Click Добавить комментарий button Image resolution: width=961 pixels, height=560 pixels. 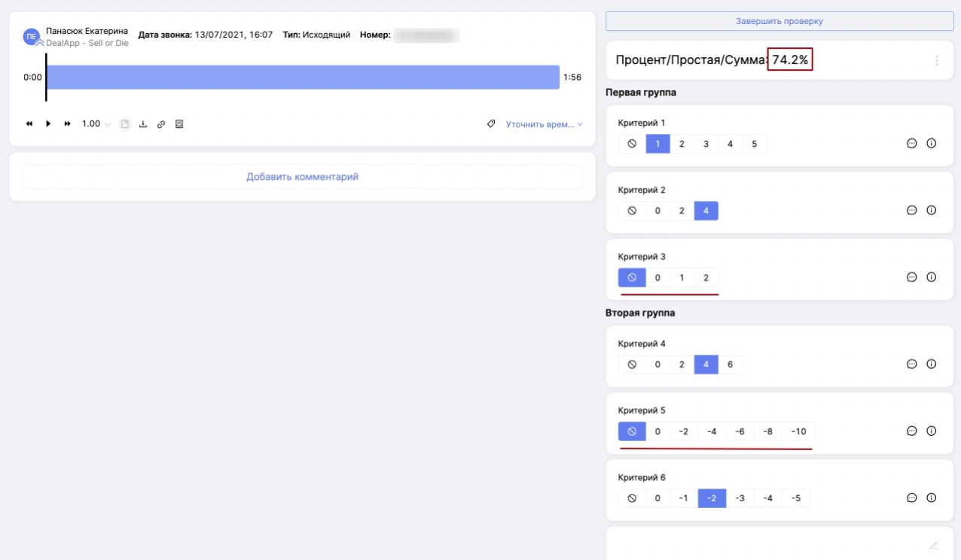tap(302, 177)
